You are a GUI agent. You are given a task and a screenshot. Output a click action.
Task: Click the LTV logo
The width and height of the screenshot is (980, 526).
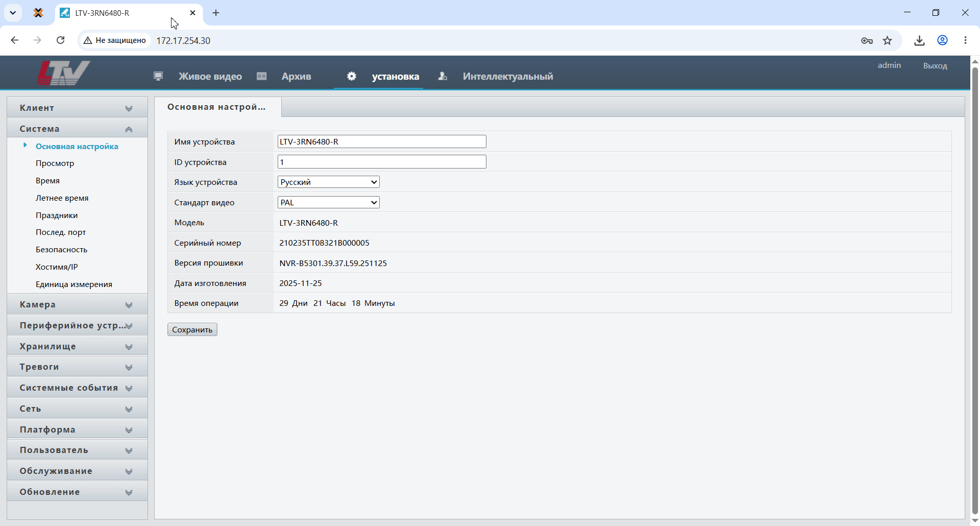click(x=64, y=73)
